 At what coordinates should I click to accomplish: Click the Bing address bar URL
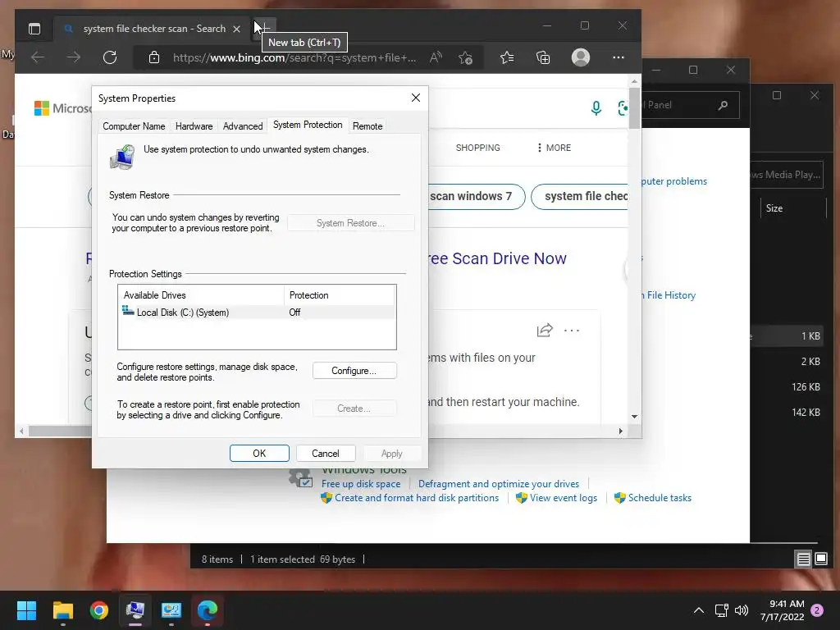pyautogui.click(x=294, y=58)
